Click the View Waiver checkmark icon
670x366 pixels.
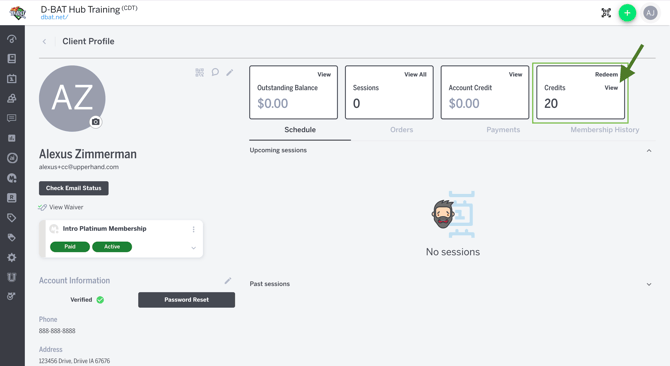[x=42, y=207]
